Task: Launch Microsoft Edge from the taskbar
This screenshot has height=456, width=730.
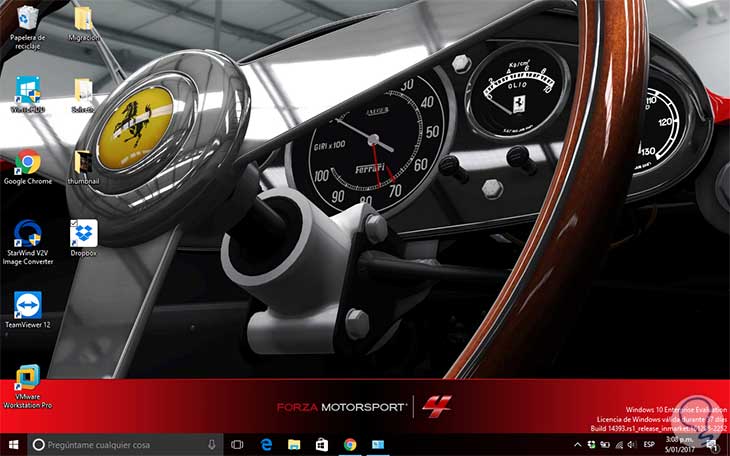Action: pyautogui.click(x=266, y=445)
